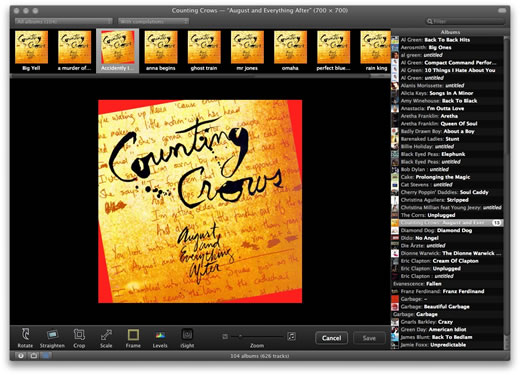Select Amy Winehouse: Back To Black
Viewport: 520px width, 375px height.
447,101
